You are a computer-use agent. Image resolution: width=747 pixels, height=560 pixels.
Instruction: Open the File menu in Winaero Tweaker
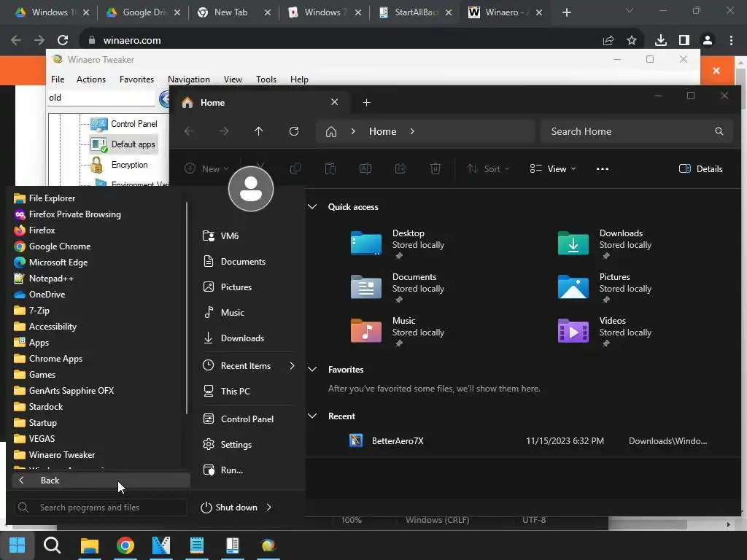[58, 79]
